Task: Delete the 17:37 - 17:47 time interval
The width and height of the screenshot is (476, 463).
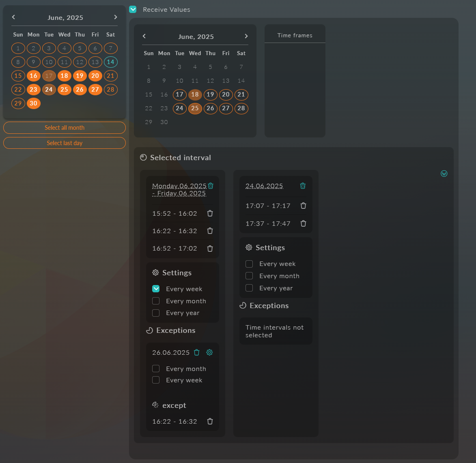Action: [x=303, y=223]
